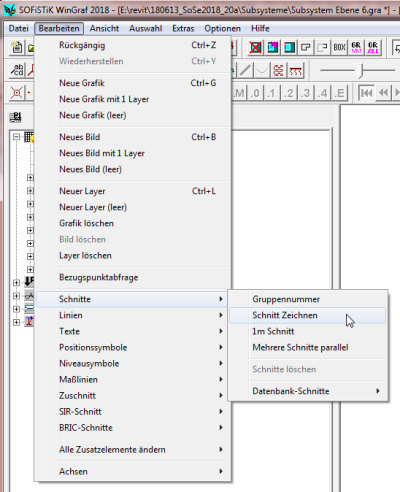Click the red crossed circle icon
The height and width of the screenshot is (492, 400).
[x=17, y=93]
